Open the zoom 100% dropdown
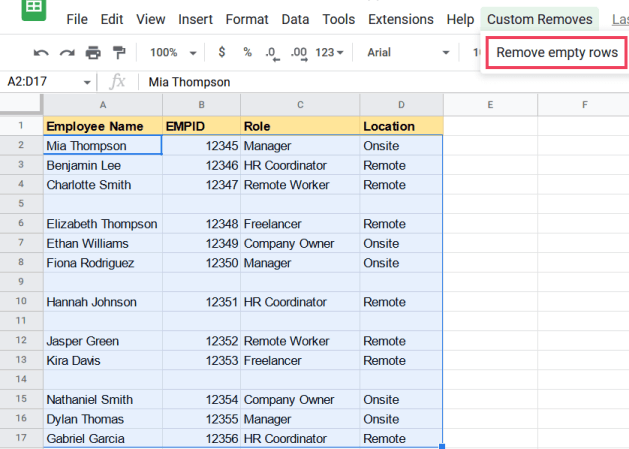This screenshot has height=449, width=629. (173, 53)
